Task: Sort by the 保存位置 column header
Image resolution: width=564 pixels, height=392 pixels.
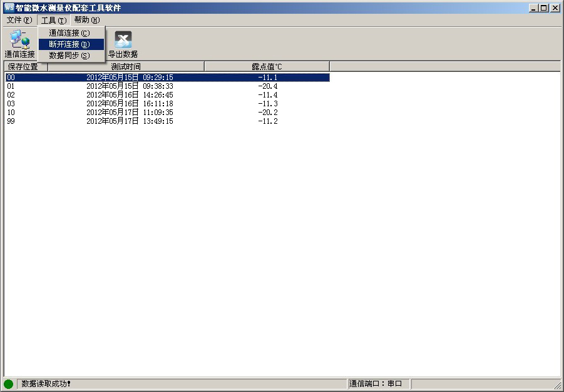Action: pos(26,66)
